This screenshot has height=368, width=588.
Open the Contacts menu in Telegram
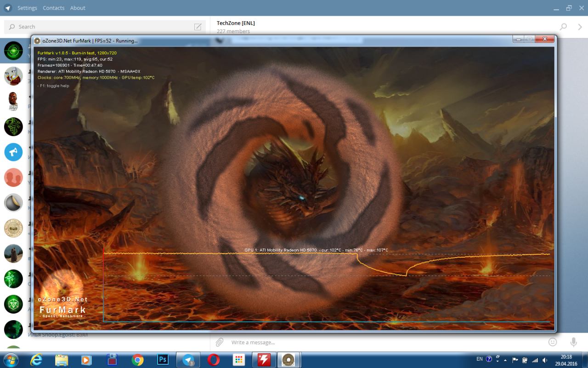tap(54, 8)
